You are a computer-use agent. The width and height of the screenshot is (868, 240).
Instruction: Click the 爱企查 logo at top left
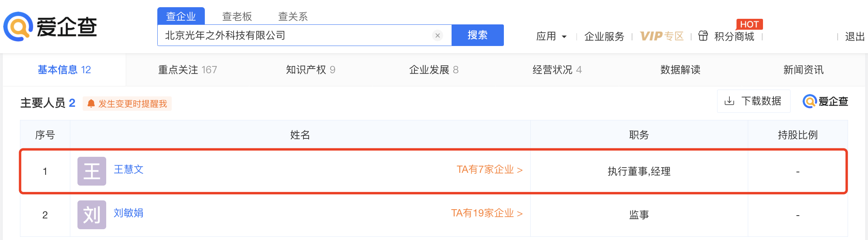pos(50,27)
